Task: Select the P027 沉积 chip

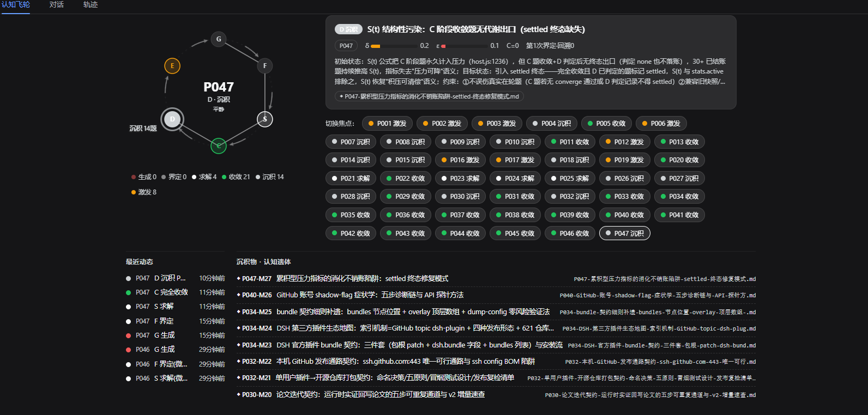Action: [679, 179]
